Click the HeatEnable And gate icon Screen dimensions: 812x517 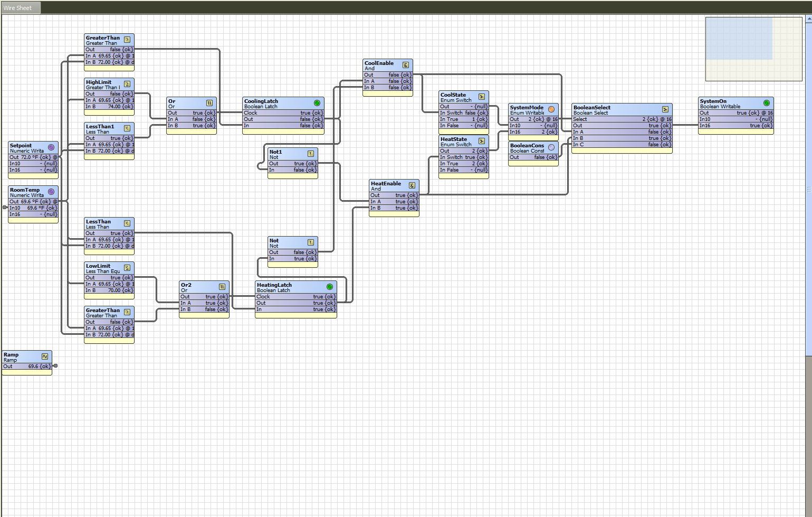pyautogui.click(x=412, y=185)
